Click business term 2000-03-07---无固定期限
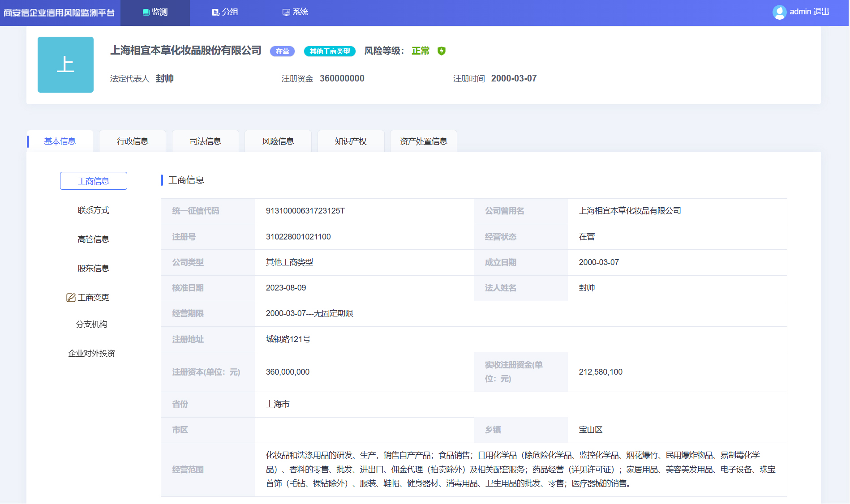The width and height of the screenshot is (850, 504). [x=309, y=313]
